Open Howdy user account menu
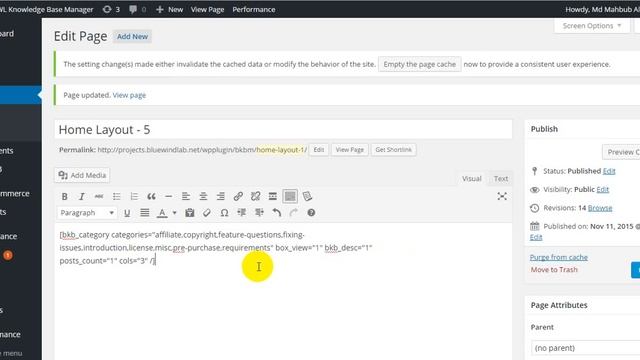This screenshot has width=640, height=360. [x=602, y=9]
